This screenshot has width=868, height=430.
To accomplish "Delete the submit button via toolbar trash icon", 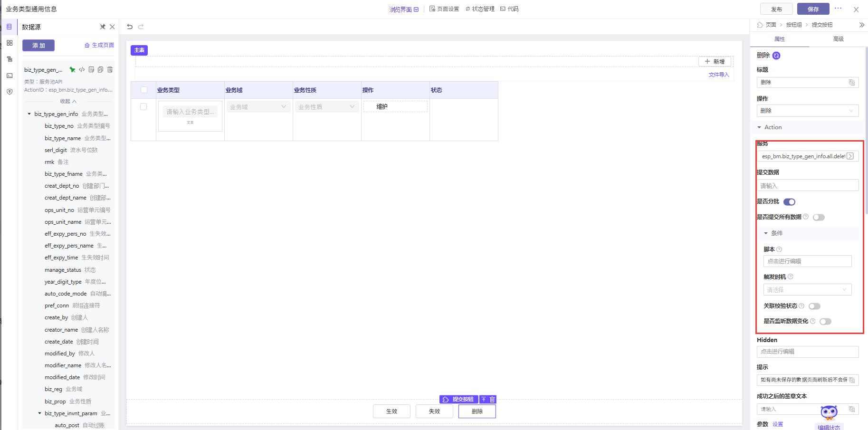I will tap(492, 400).
